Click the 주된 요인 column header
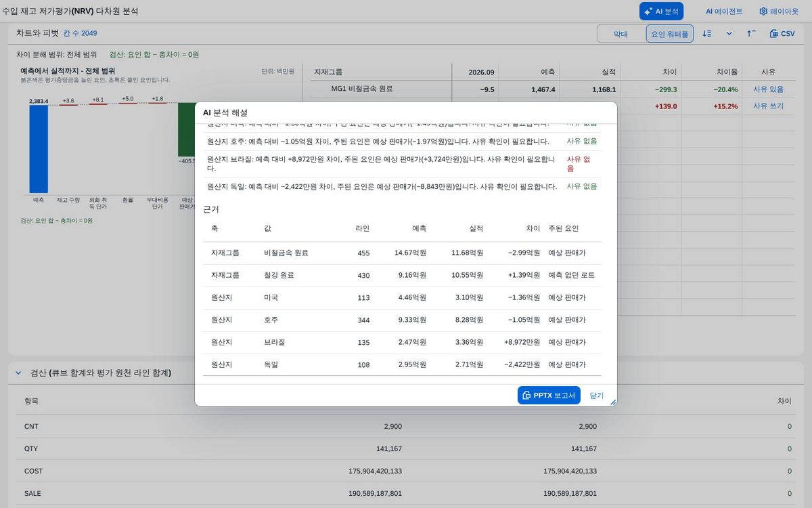Image resolution: width=812 pixels, height=508 pixels. 563,229
